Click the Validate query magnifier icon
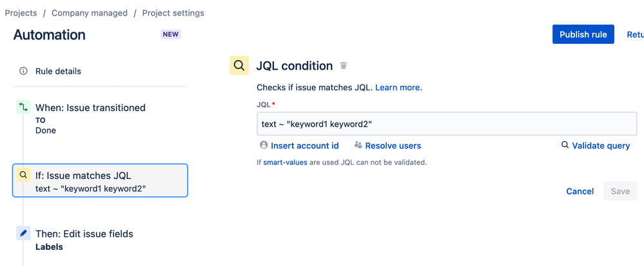Screen dimensions: 644x266 point(565,145)
